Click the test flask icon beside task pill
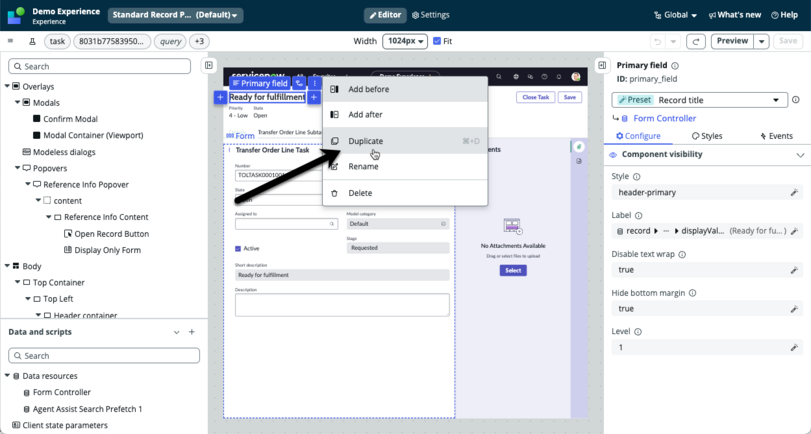The image size is (811, 434). coord(32,41)
